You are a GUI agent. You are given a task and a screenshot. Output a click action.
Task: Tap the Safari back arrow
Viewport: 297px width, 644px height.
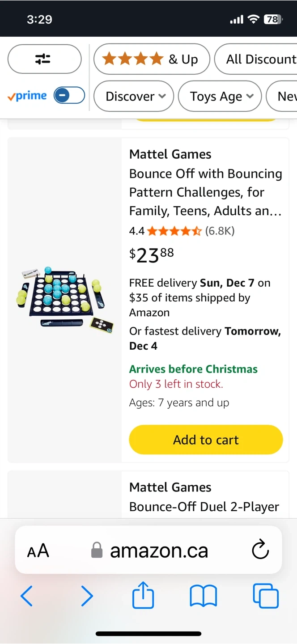click(x=27, y=596)
